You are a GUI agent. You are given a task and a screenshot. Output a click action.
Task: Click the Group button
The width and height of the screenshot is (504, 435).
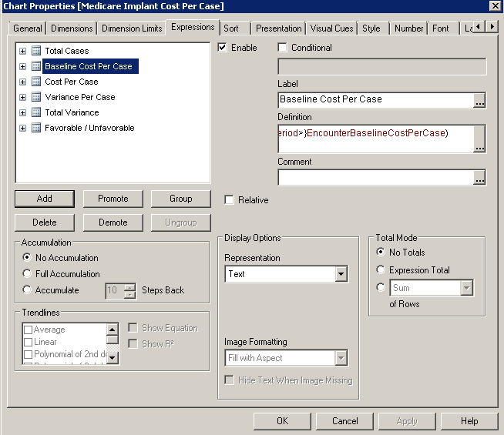[x=181, y=199]
